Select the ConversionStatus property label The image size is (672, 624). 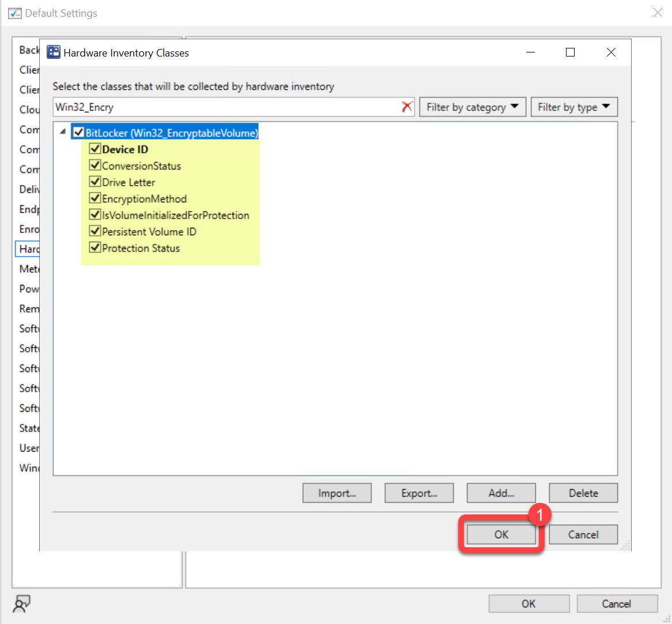click(x=141, y=166)
